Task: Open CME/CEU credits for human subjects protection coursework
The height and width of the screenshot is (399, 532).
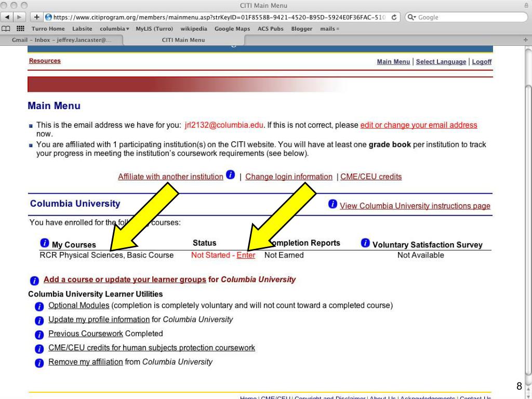Action: pos(152,348)
